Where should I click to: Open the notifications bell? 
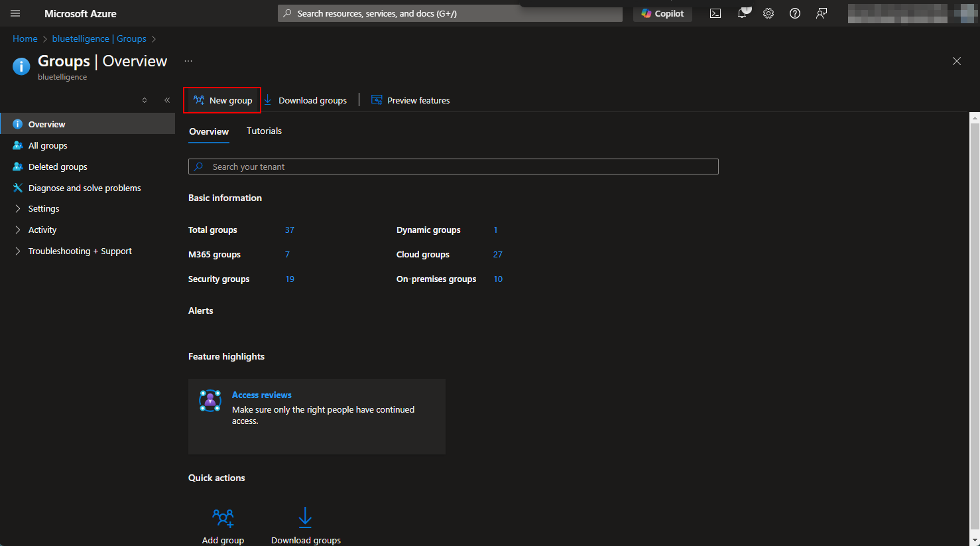[x=742, y=13]
